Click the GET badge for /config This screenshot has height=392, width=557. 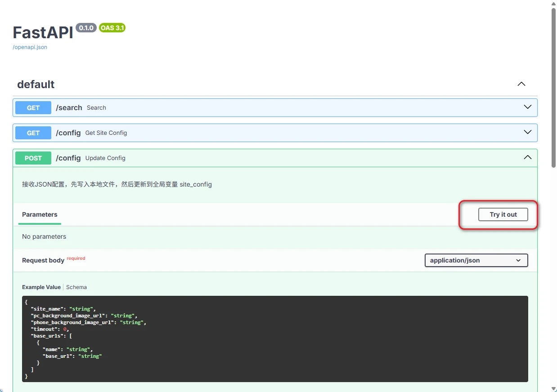pos(33,133)
